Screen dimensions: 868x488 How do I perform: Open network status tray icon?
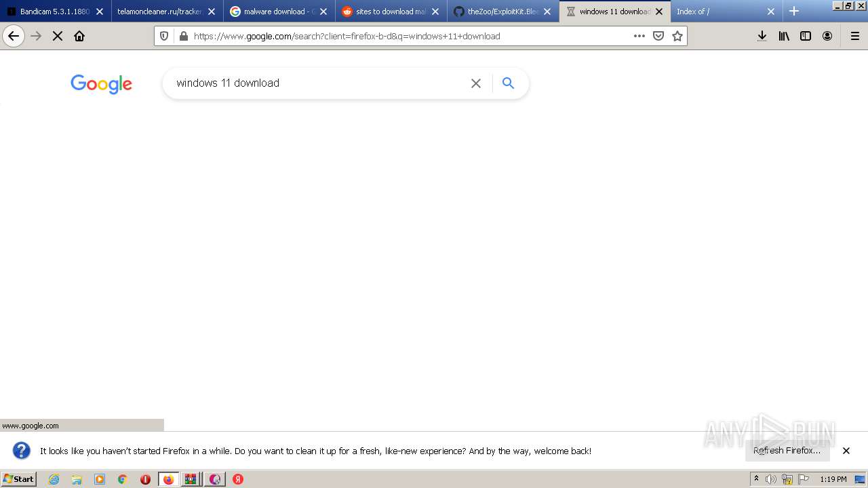coord(787,479)
